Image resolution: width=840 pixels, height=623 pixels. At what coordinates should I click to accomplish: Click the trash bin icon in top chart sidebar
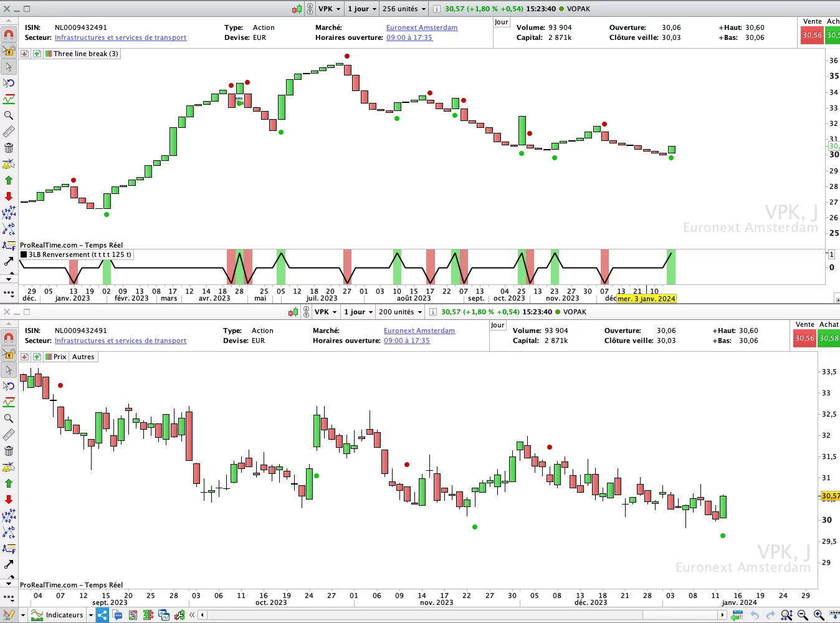(x=9, y=148)
